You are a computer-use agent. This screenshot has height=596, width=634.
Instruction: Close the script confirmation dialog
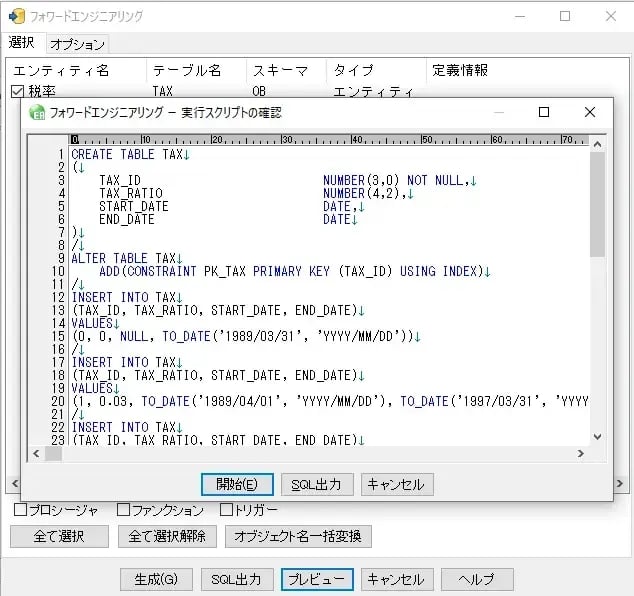coord(589,112)
